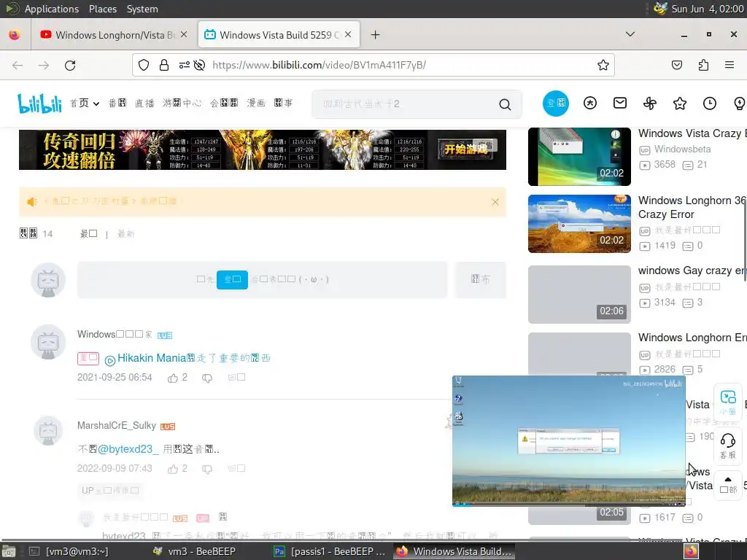Image resolution: width=747 pixels, height=560 pixels.
Task: Dislike the Hikakin Mania comment
Action: (x=206, y=378)
